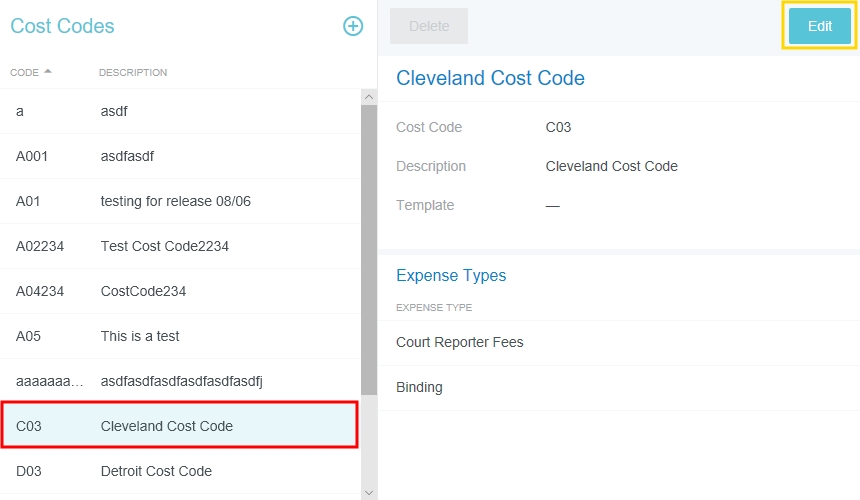Click the DESCRIPTION column header
The width and height of the screenshot is (860, 500).
point(133,73)
